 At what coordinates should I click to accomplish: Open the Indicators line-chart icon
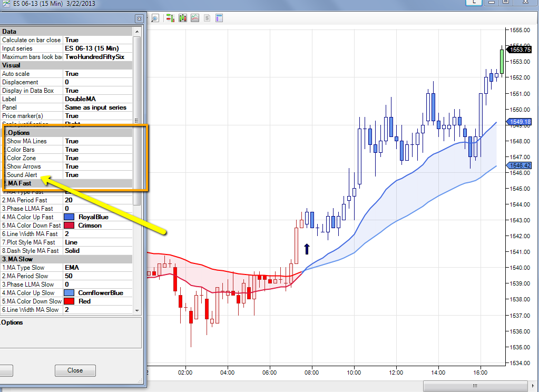pos(195,18)
